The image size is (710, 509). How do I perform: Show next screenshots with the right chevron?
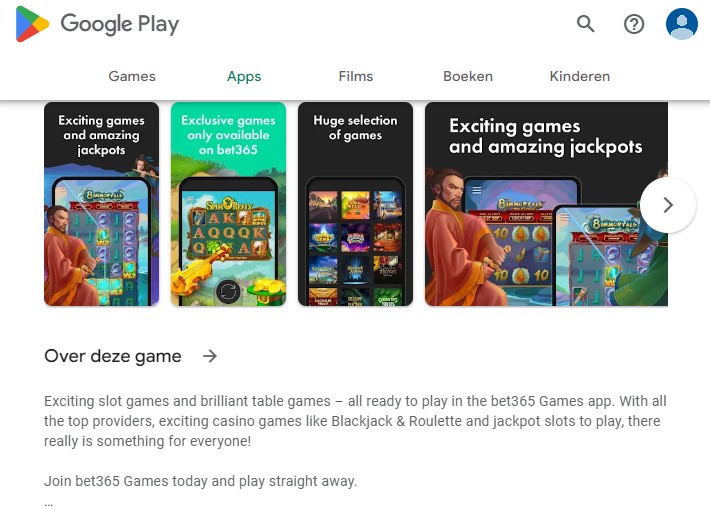click(668, 205)
